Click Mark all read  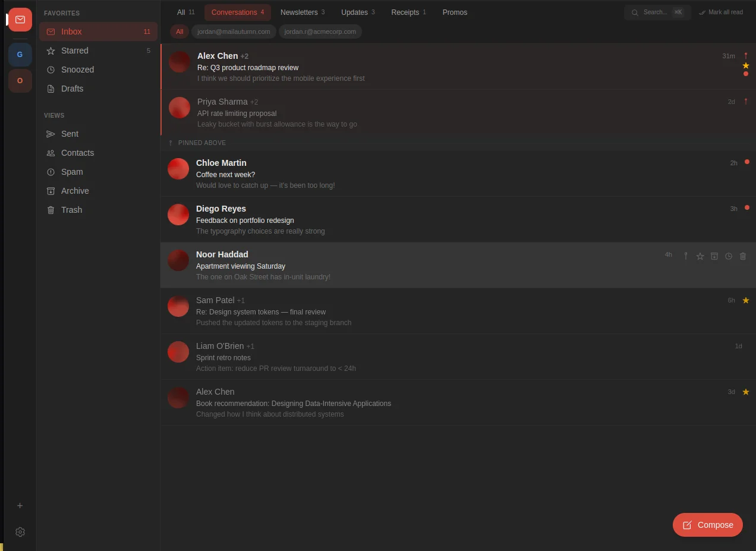point(721,12)
